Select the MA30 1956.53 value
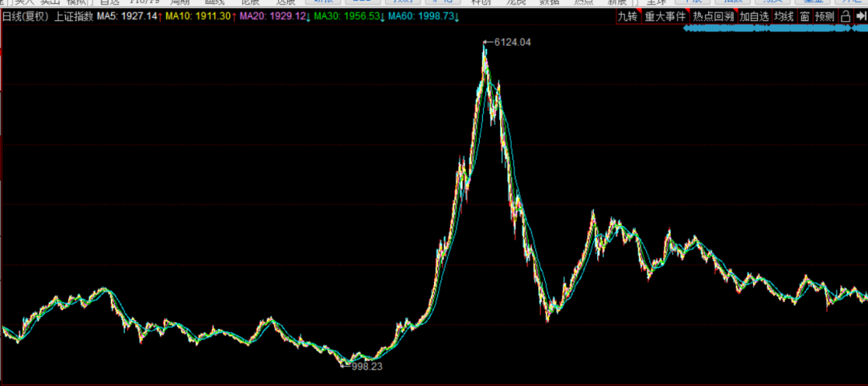This screenshot has height=386, width=868. pyautogui.click(x=350, y=17)
